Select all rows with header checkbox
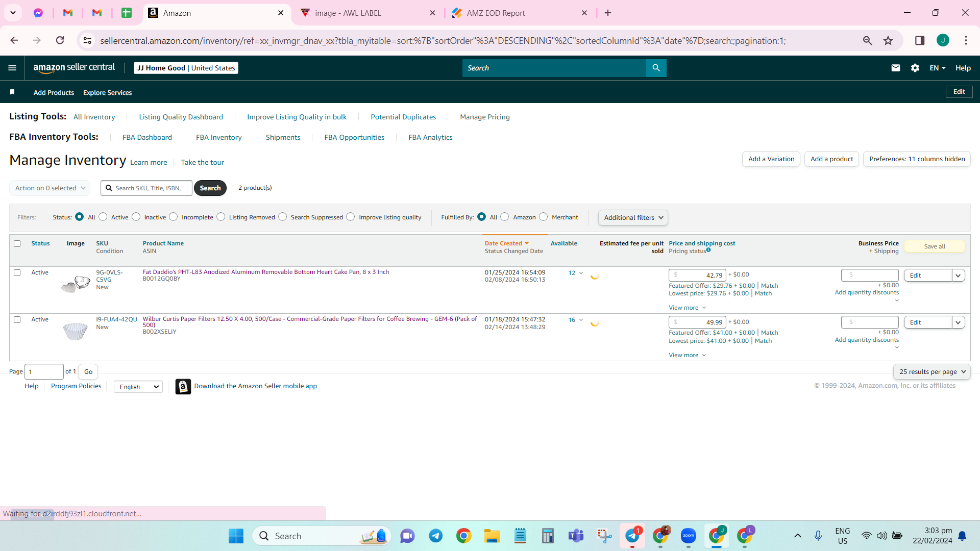Viewport: 980px width, 551px height. click(17, 243)
